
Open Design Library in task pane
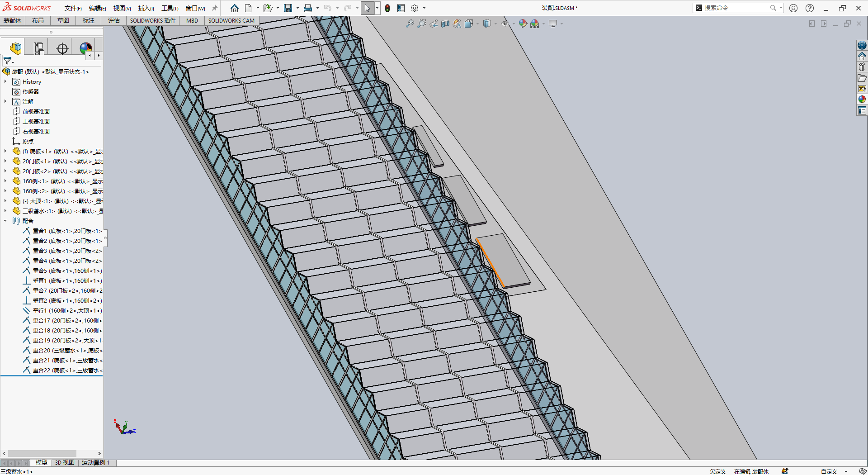point(862,67)
